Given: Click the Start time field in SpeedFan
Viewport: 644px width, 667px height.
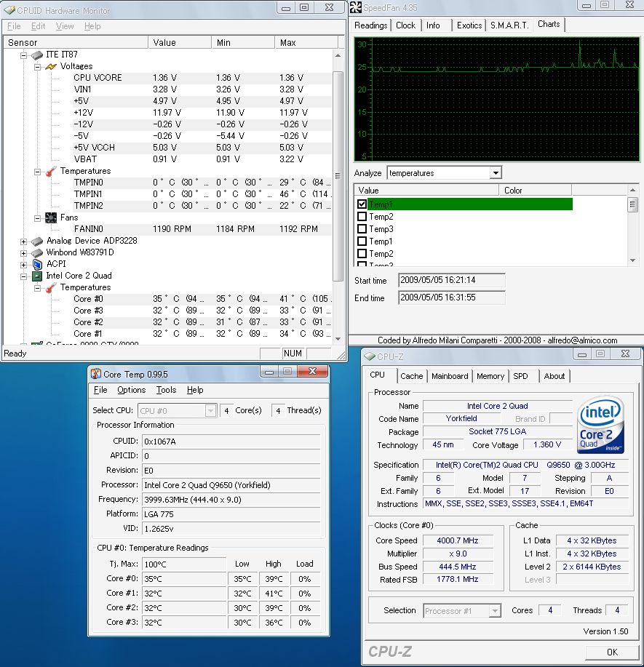Looking at the screenshot, I should click(x=451, y=280).
